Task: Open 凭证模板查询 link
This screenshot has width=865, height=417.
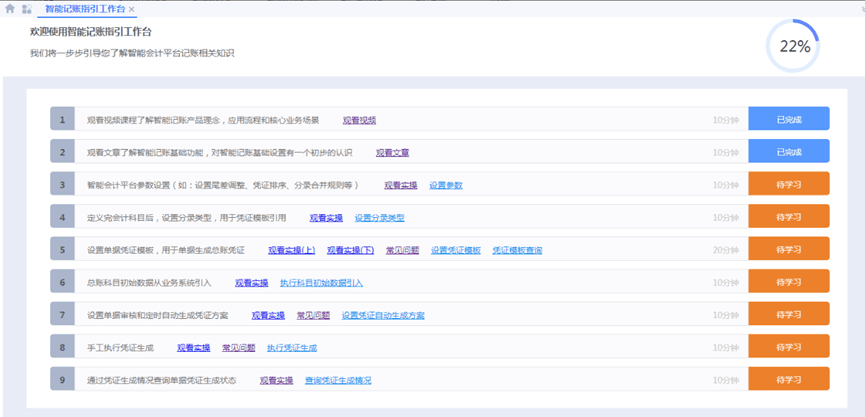Action: tap(517, 250)
